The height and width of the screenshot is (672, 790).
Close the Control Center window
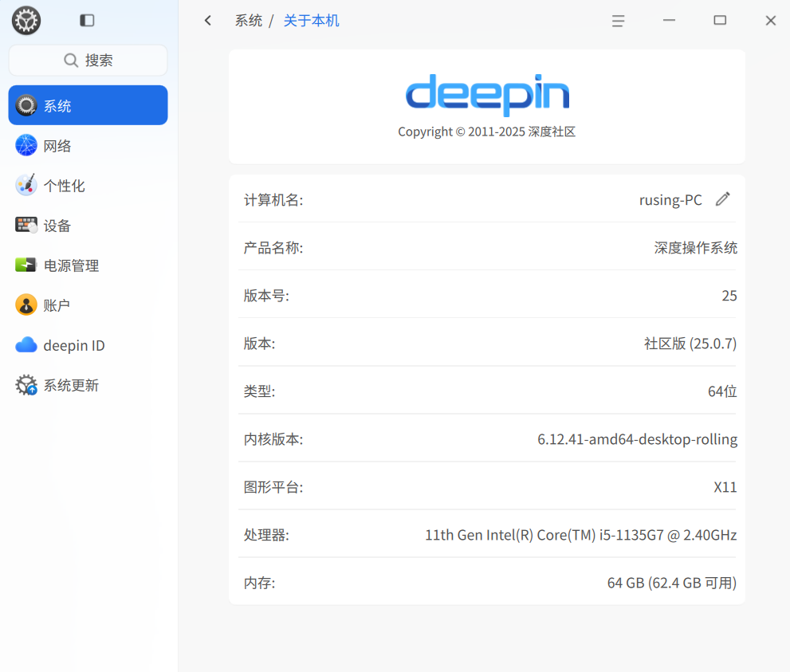771,20
